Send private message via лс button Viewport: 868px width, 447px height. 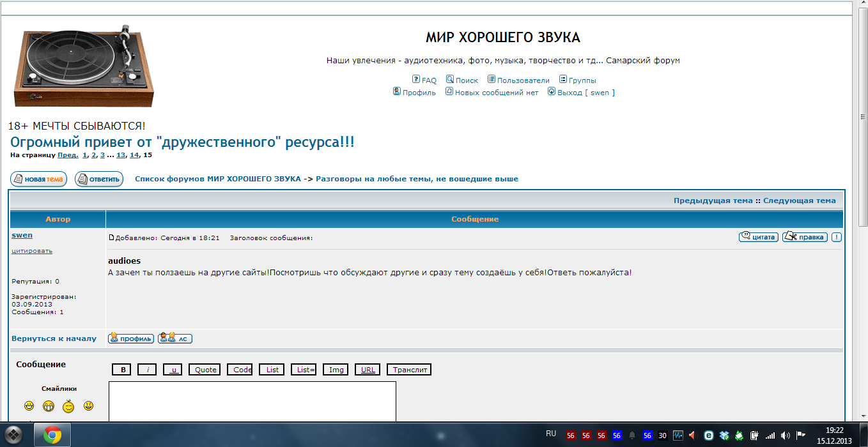[x=175, y=338]
